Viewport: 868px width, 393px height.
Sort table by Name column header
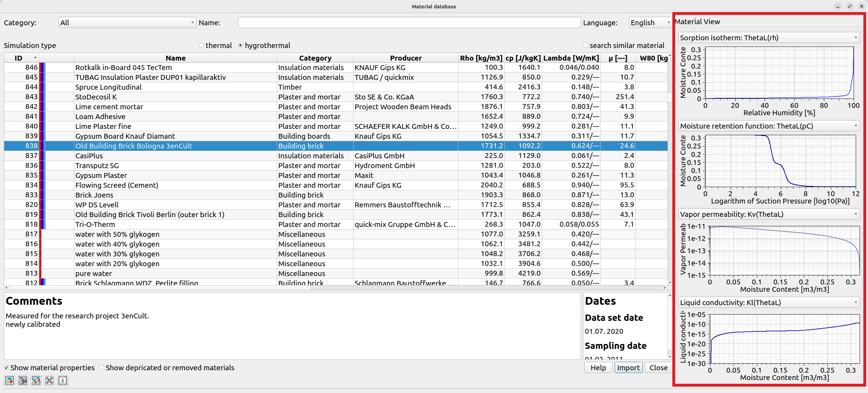(176, 58)
